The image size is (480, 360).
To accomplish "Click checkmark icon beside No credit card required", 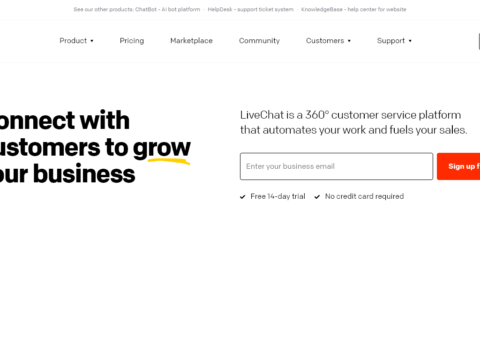I will 317,197.
